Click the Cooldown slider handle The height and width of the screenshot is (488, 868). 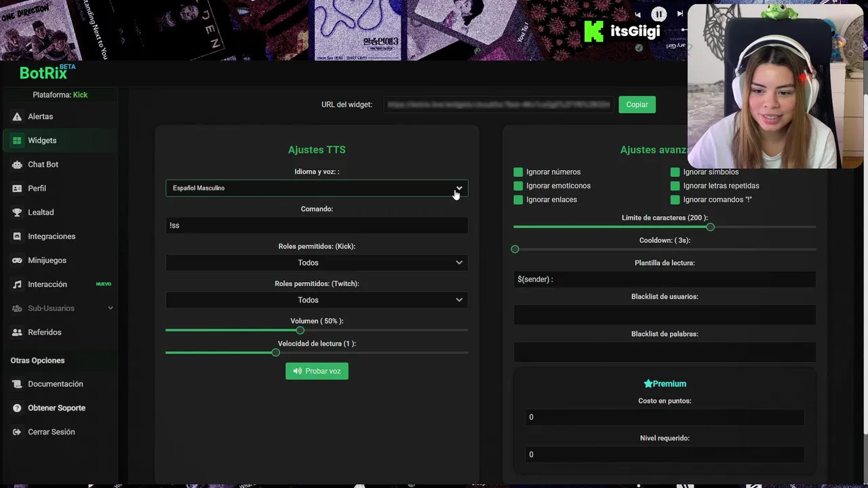515,249
